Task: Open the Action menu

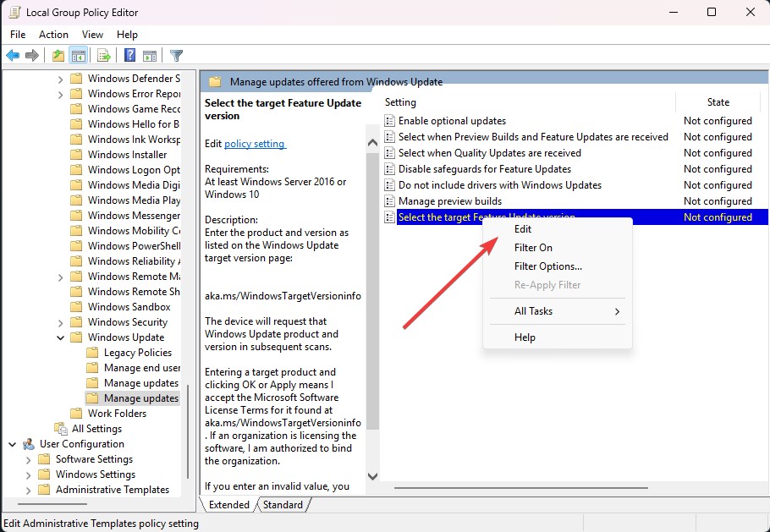Action: click(x=53, y=35)
